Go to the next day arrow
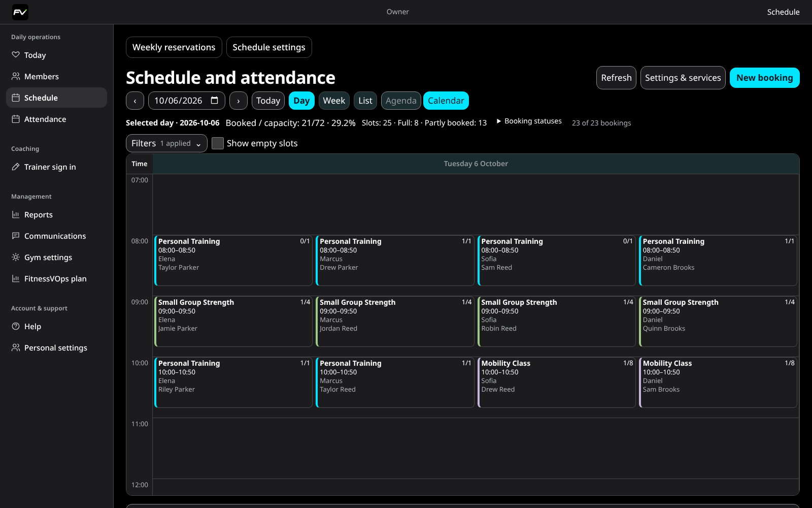The image size is (812, 508). (x=239, y=101)
